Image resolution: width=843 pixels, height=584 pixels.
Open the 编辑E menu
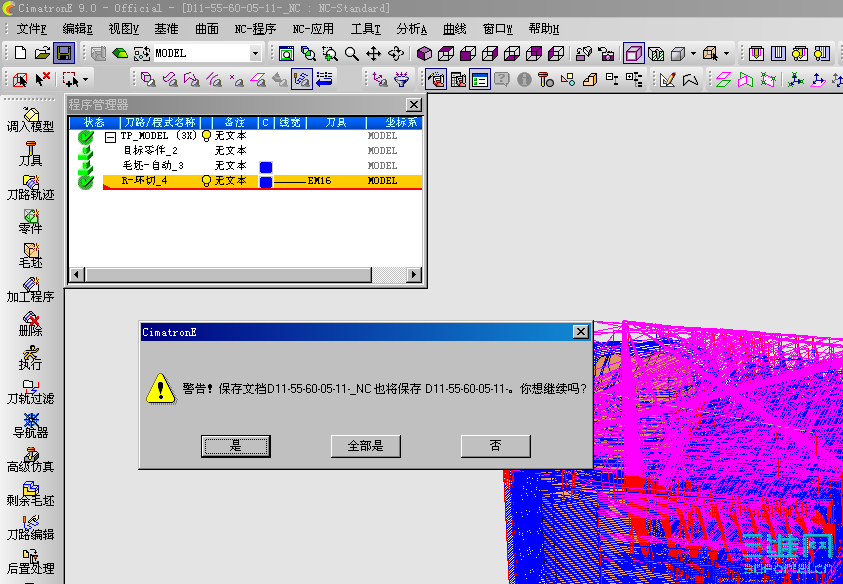(77, 29)
